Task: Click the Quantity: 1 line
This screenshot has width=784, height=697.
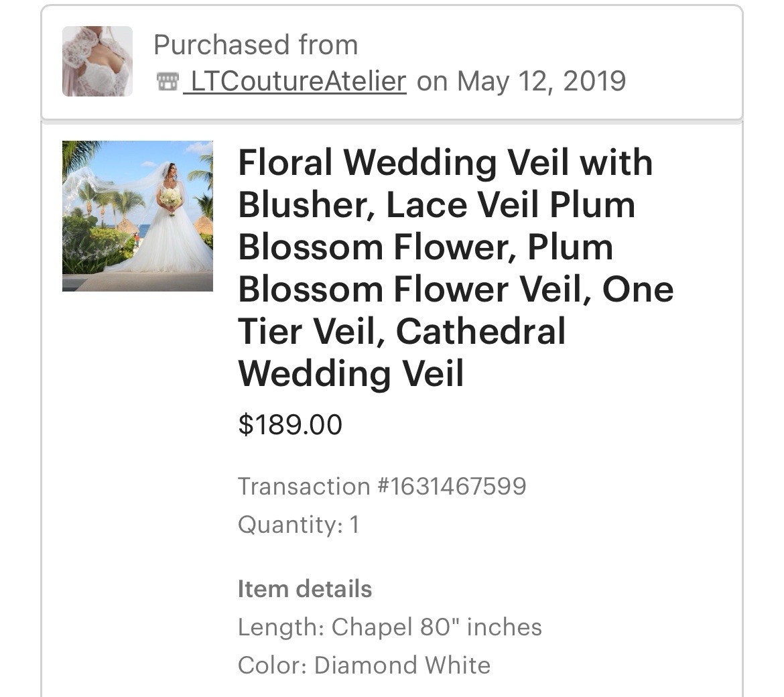Action: (298, 524)
